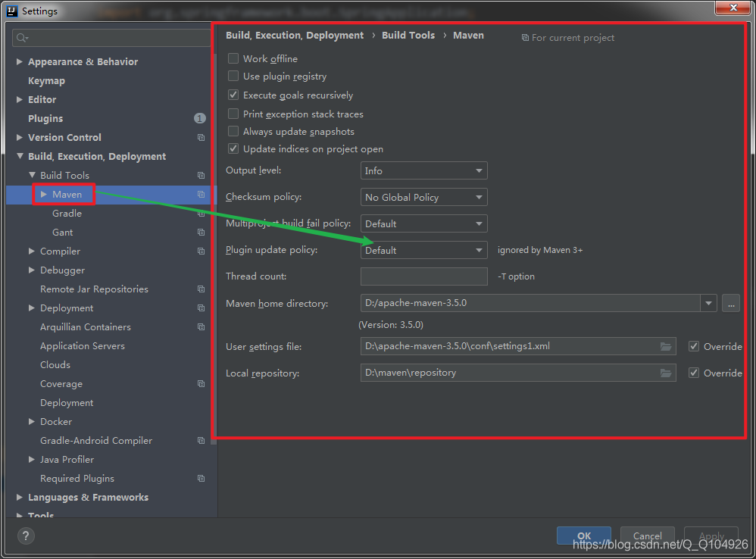Uncheck Update indices on project open

pos(233,148)
